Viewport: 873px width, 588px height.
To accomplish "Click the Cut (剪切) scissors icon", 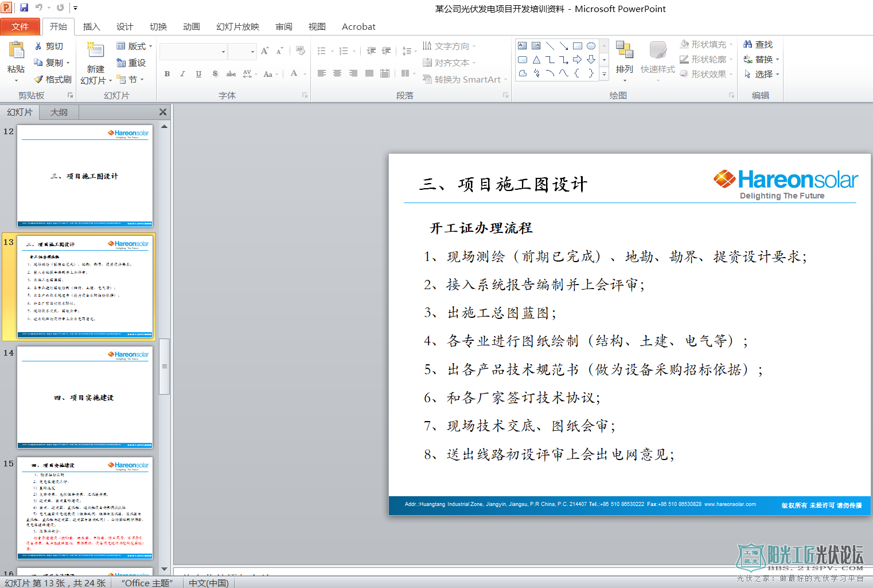I will click(x=38, y=46).
